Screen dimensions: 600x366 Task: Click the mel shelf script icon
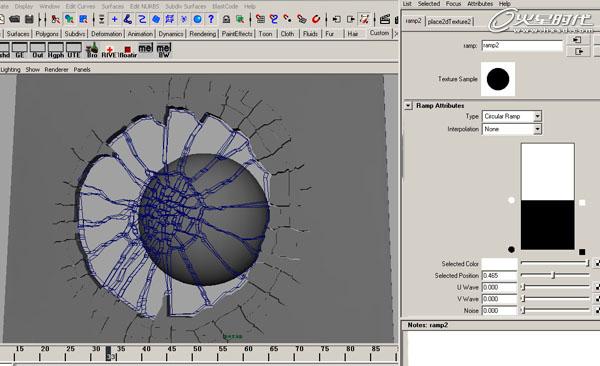coord(146,48)
